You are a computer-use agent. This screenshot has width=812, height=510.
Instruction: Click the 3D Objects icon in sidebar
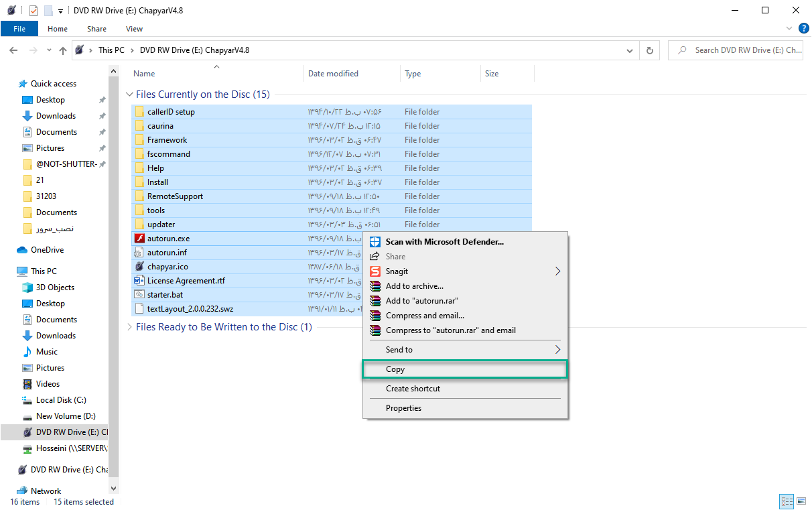tap(27, 288)
